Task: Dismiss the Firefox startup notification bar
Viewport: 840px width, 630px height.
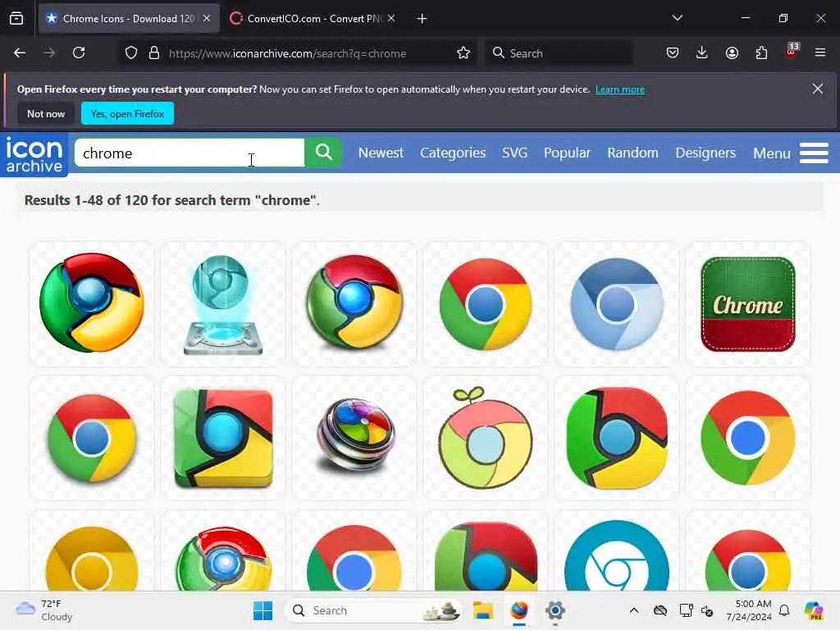Action: point(818,89)
